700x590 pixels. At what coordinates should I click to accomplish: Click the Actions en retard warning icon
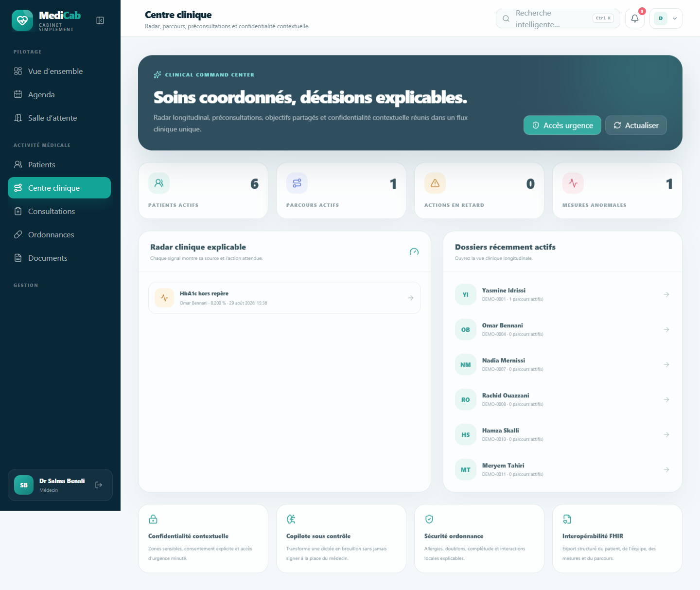[x=435, y=183]
